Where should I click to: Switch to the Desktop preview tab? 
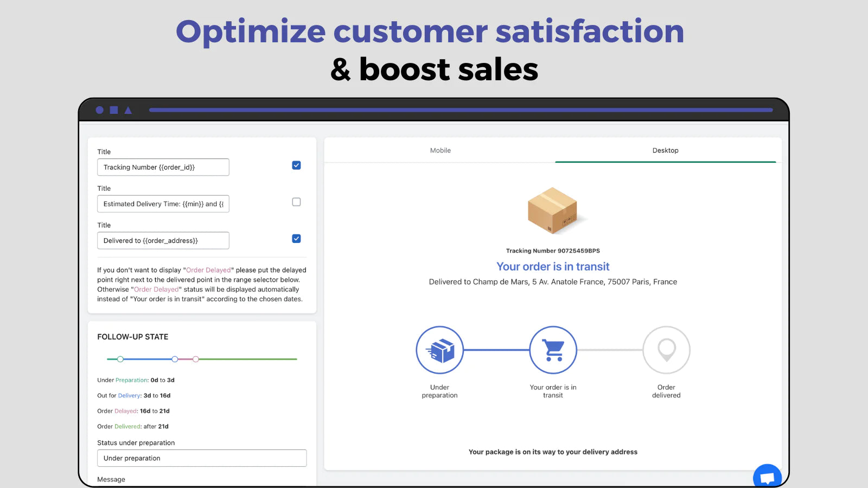click(x=665, y=150)
